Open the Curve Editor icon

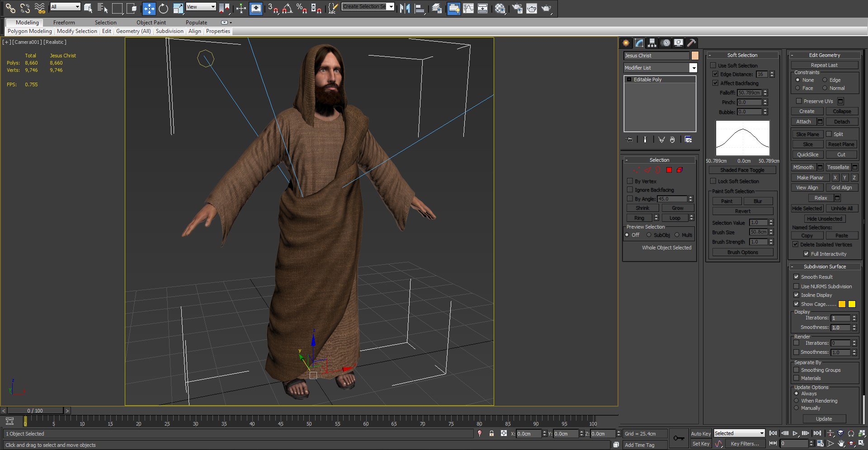pyautogui.click(x=468, y=8)
